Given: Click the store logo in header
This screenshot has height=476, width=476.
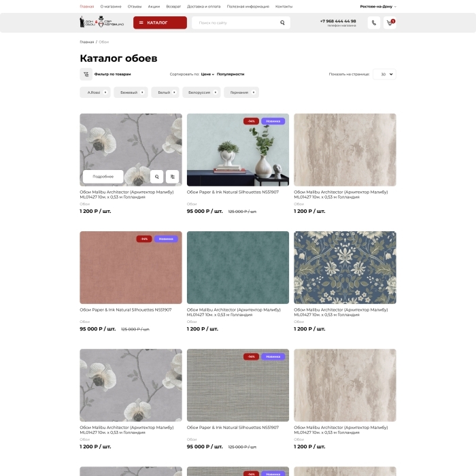Looking at the screenshot, I should point(95,22).
